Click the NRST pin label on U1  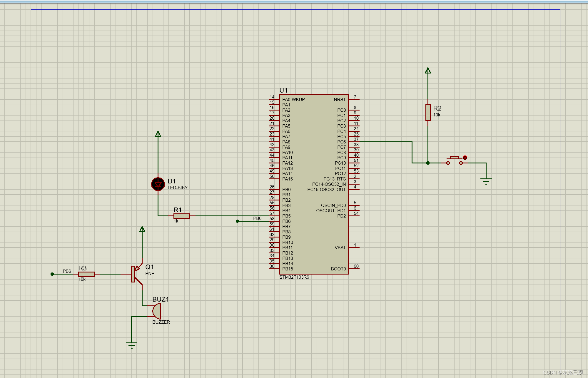tap(340, 100)
